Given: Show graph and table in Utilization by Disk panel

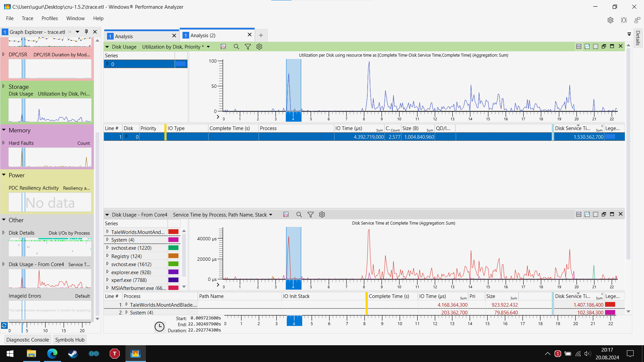Looking at the screenshot, I should pyautogui.click(x=579, y=47).
